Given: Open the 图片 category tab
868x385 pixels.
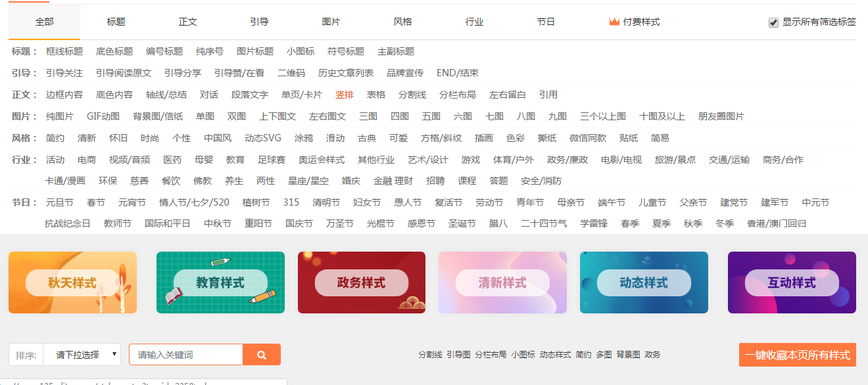Looking at the screenshot, I should (x=330, y=20).
